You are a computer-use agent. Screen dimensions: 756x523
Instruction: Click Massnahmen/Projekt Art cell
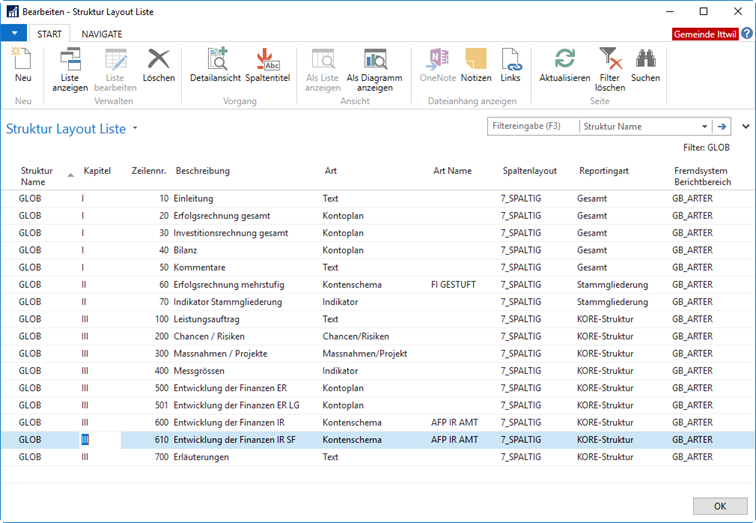tap(364, 353)
